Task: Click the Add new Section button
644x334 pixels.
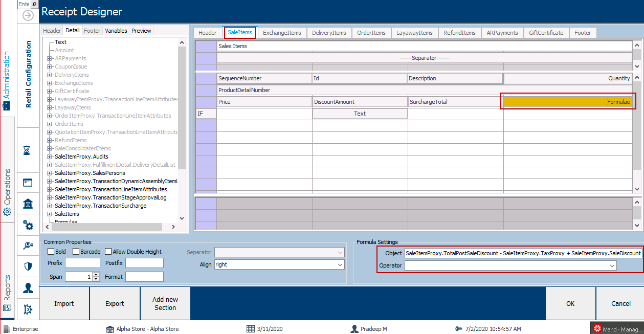Action: point(165,303)
